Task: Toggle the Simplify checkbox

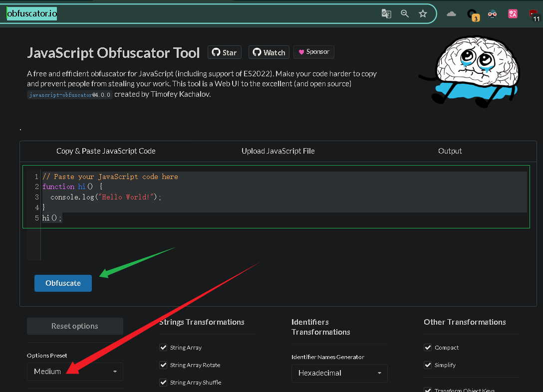Action: [428, 365]
